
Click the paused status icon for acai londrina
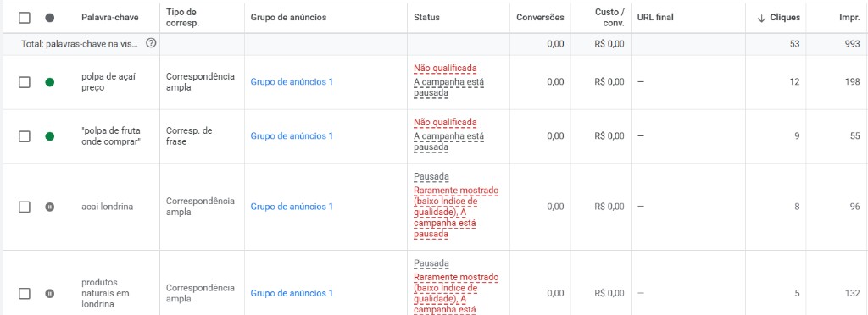click(x=50, y=207)
